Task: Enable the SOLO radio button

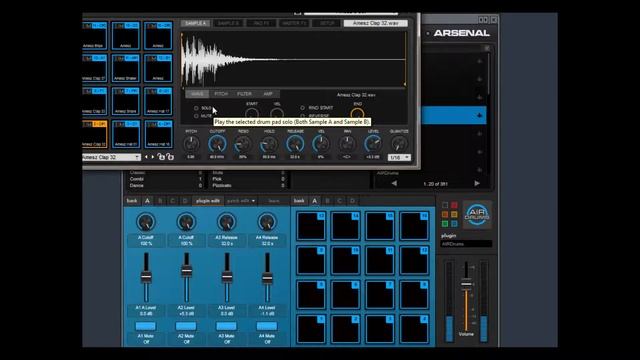Action: [x=196, y=108]
